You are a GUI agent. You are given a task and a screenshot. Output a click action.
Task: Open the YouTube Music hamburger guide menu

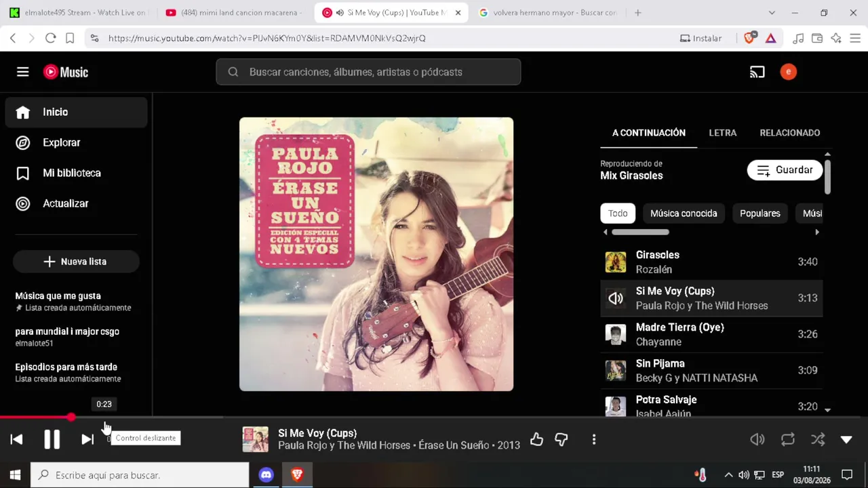(x=22, y=72)
